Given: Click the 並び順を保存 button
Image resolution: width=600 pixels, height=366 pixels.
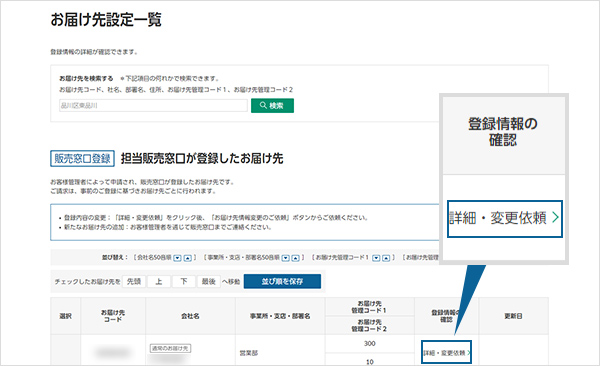Looking at the screenshot, I should coord(282,281).
